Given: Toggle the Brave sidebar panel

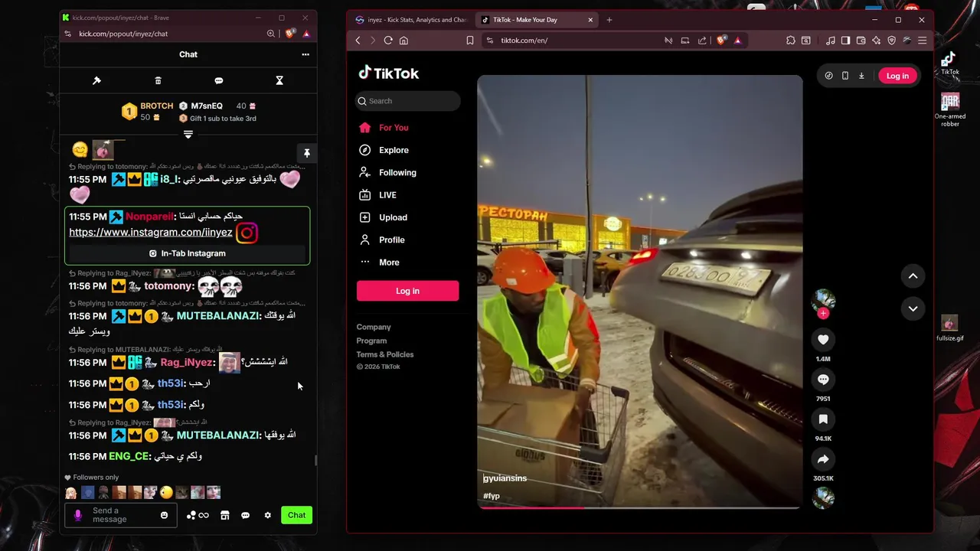Looking at the screenshot, I should click(845, 41).
